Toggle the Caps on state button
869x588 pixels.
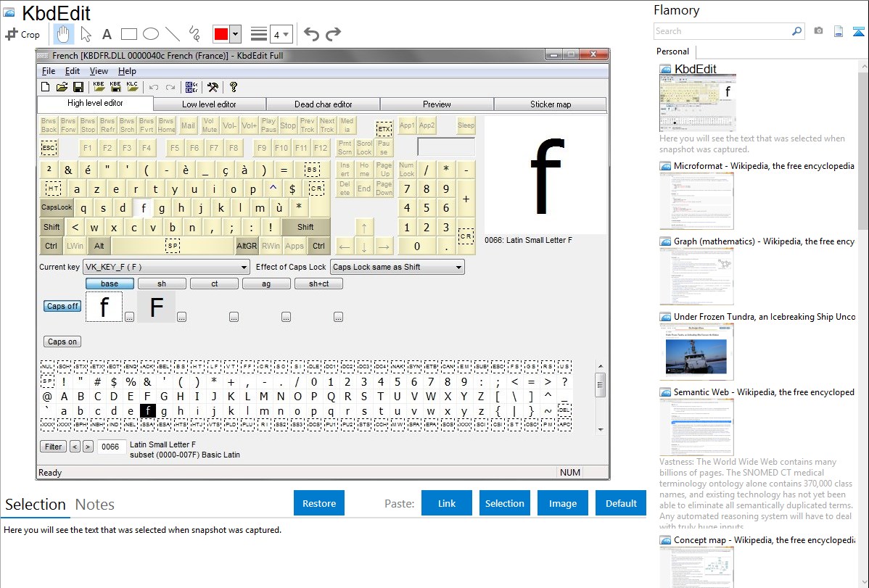coord(62,341)
